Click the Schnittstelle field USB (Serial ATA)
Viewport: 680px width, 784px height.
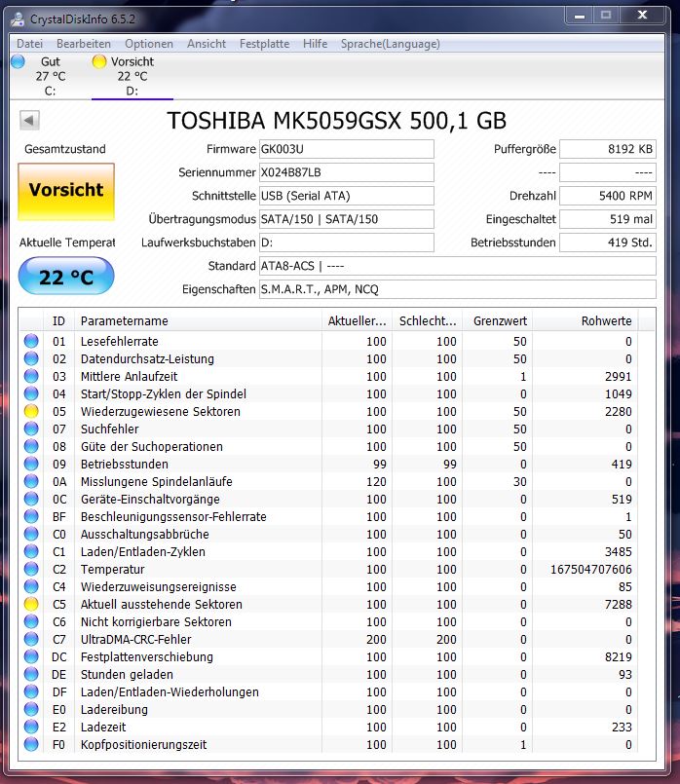click(x=347, y=196)
